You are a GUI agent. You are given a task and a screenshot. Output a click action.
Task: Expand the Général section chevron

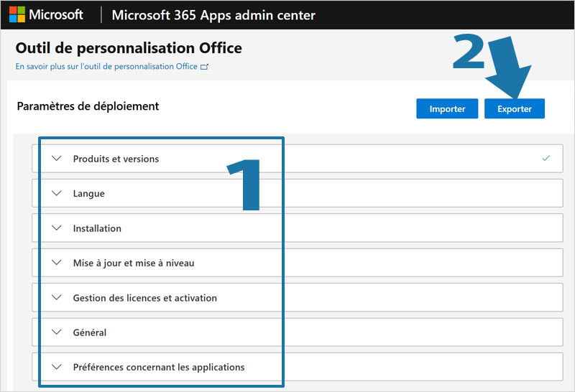click(x=57, y=332)
